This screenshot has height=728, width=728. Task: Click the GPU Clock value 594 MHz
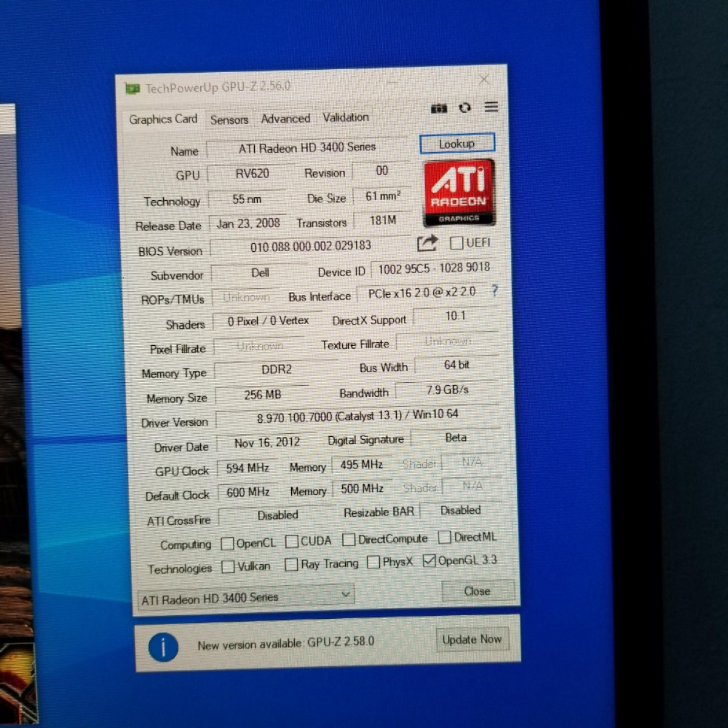(248, 468)
